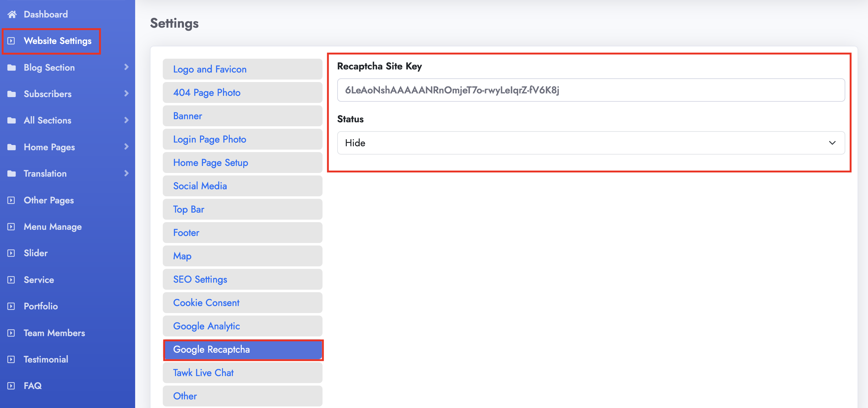Image resolution: width=868 pixels, height=408 pixels.
Task: Click the FAQ sidebar icon
Action: (x=11, y=386)
